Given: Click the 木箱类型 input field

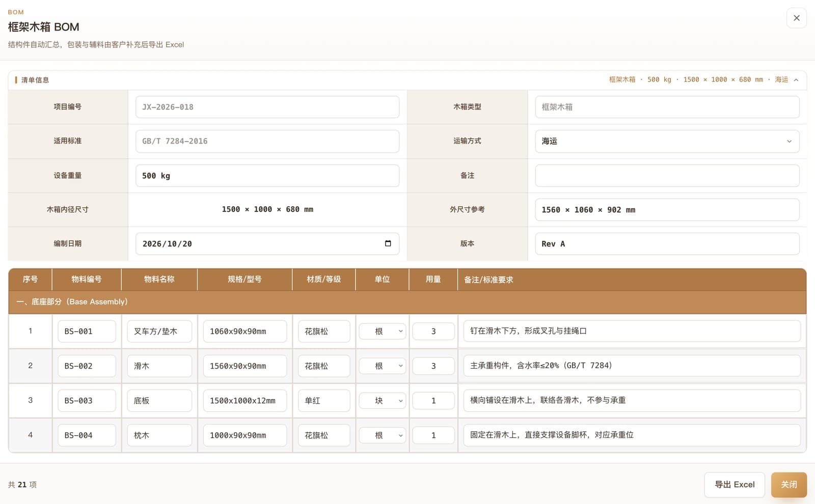Looking at the screenshot, I should point(667,107).
